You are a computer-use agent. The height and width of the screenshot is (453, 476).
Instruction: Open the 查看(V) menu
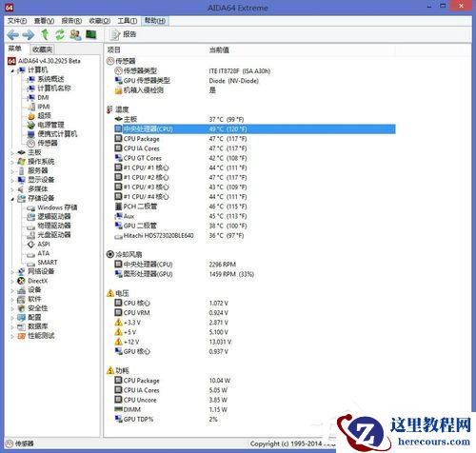click(x=44, y=21)
